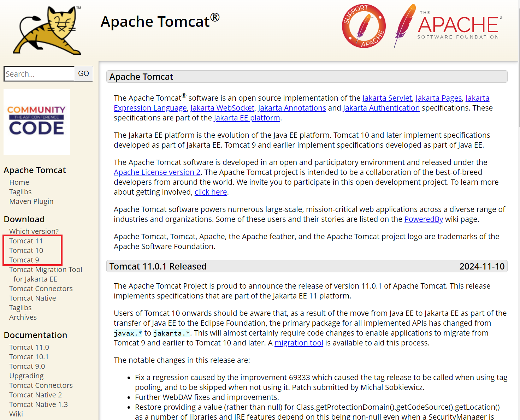This screenshot has height=420, width=520.
Task: Follow the Jakarta Annotations link
Action: [x=292, y=108]
